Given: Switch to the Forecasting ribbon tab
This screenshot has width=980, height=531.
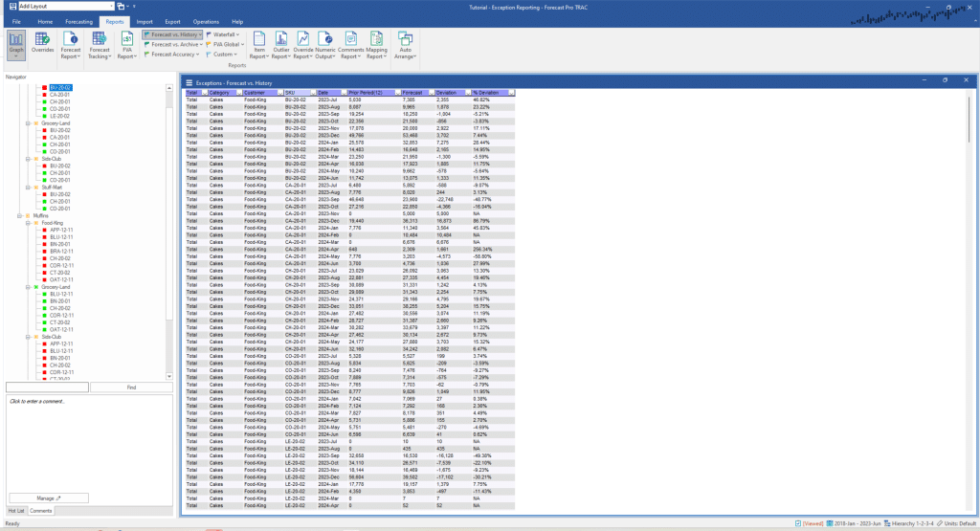Looking at the screenshot, I should 78,22.
